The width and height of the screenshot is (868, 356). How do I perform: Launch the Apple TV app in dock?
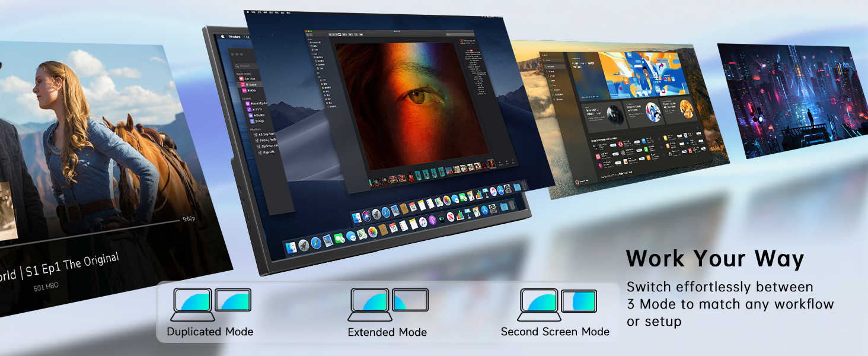point(442,218)
